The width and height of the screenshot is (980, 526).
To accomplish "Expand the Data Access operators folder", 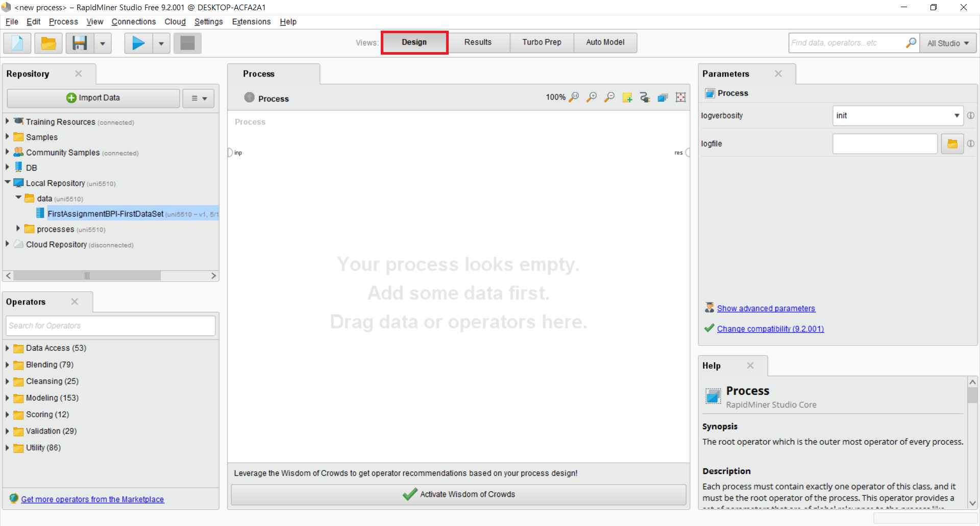I will 7,348.
